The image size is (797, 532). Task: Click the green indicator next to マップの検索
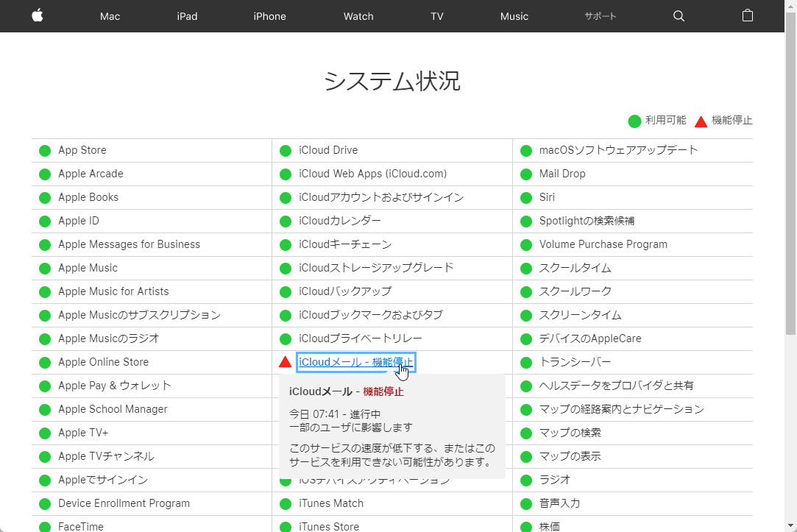(526, 432)
